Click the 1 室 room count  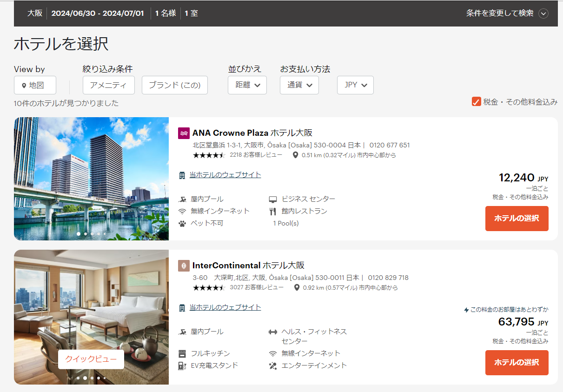pyautogui.click(x=191, y=13)
